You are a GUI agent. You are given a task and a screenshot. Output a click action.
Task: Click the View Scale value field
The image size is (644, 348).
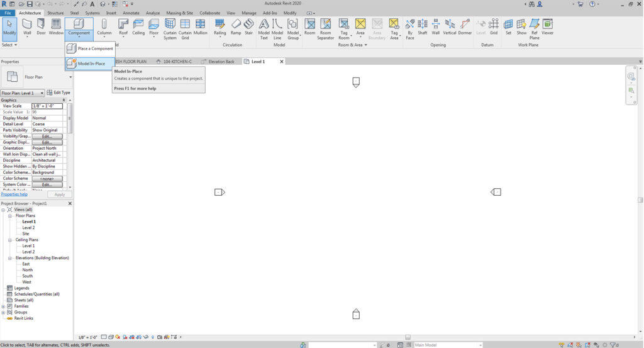[47, 106]
